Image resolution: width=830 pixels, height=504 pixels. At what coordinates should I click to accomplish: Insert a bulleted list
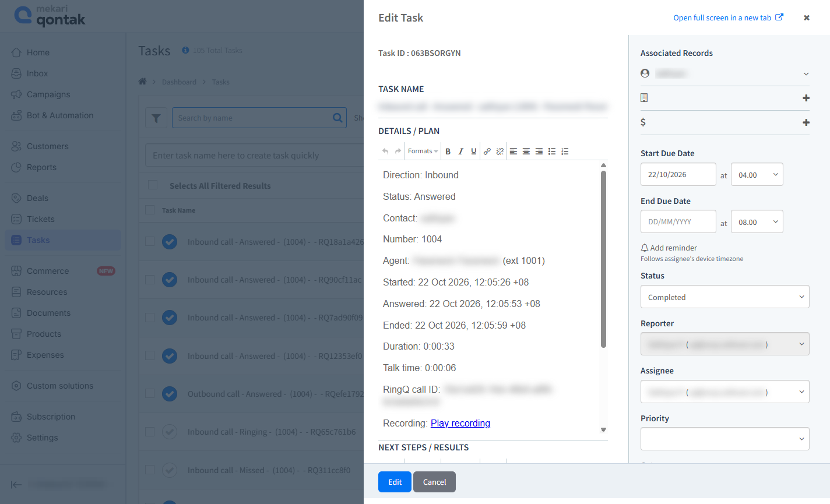coord(552,151)
